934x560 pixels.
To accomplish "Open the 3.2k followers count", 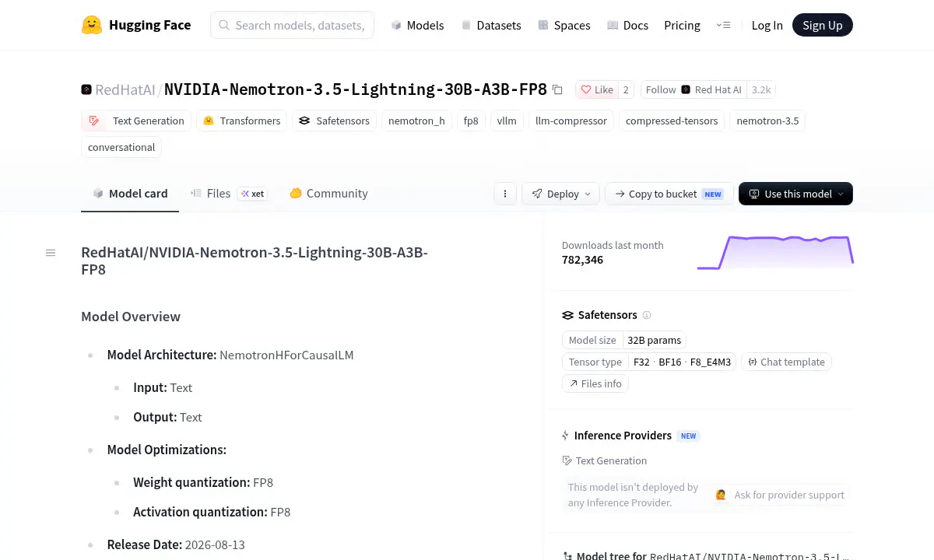I will [761, 89].
